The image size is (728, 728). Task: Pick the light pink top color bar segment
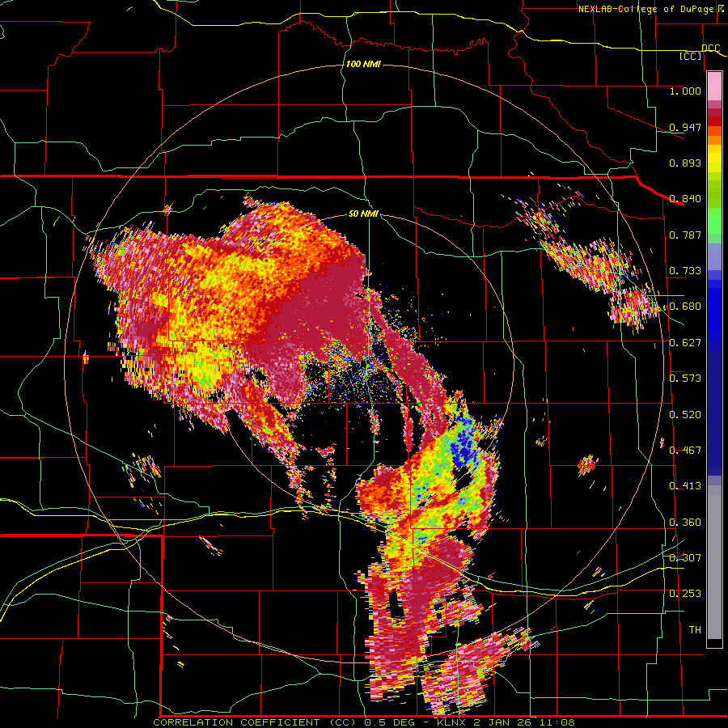(x=714, y=86)
